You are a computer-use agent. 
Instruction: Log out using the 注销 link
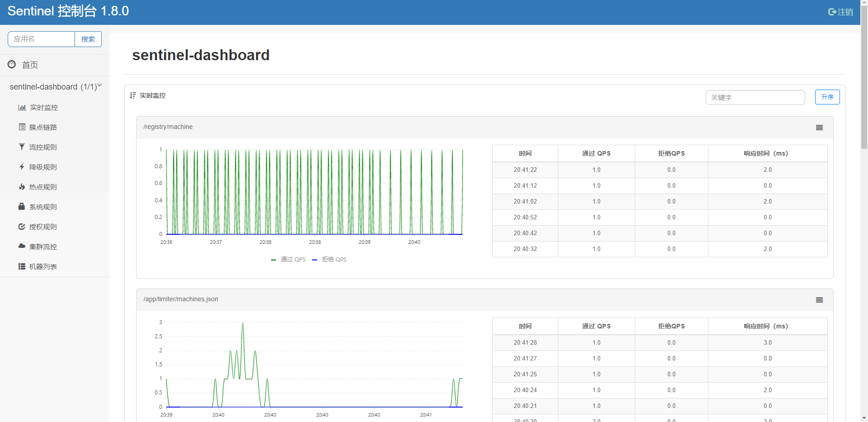point(840,12)
